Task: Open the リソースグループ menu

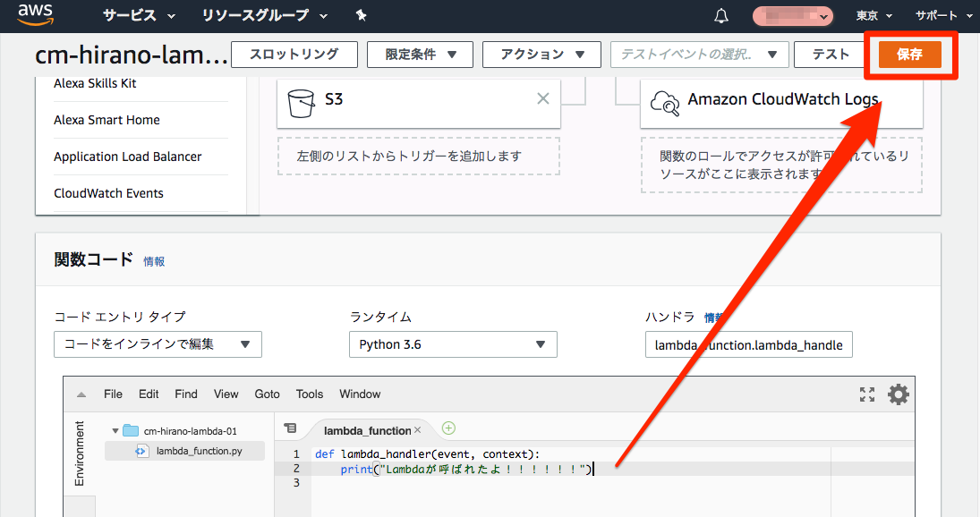Action: pos(264,15)
